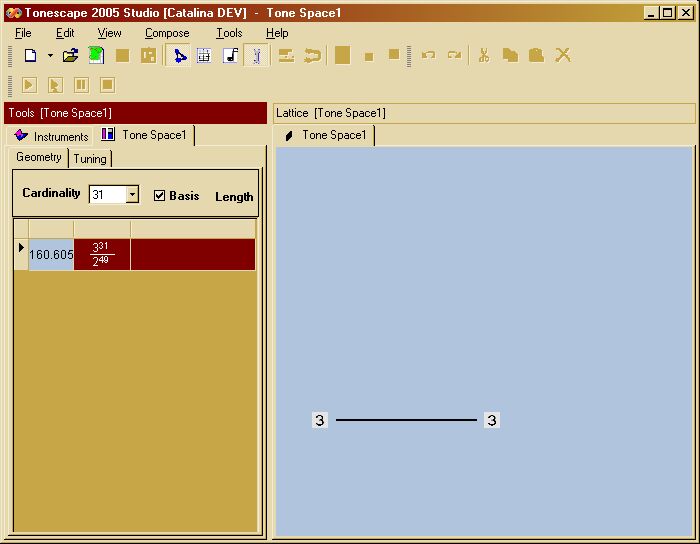Click the Play from cursor button
The width and height of the screenshot is (700, 544).
click(55, 85)
